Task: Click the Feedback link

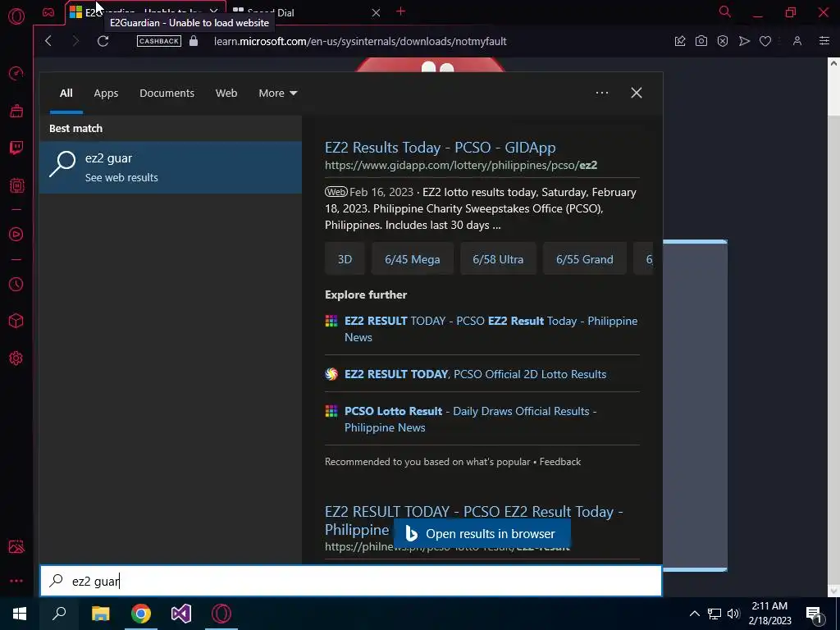Action: click(x=559, y=462)
